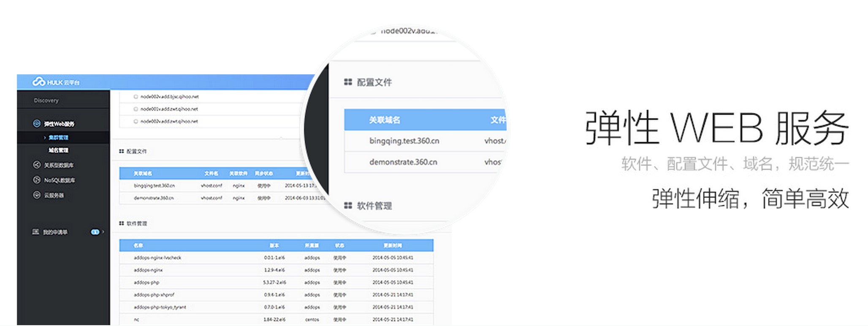The width and height of the screenshot is (868, 326).
Task: Click the 同步状态 column header in config table
Action: point(263,174)
